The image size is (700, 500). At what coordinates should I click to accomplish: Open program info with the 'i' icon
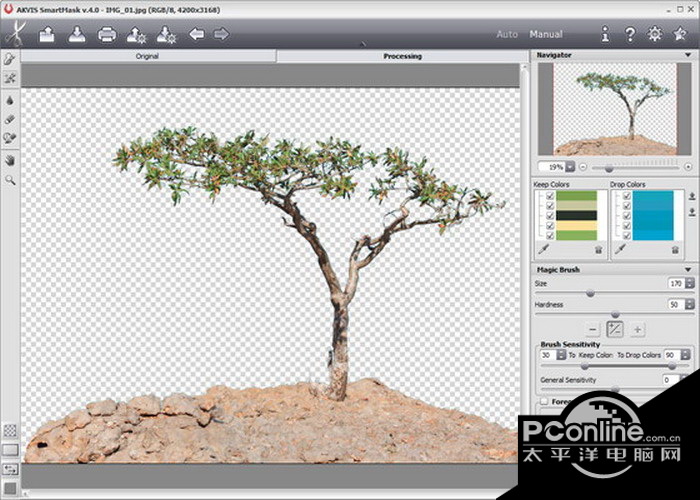pos(605,35)
